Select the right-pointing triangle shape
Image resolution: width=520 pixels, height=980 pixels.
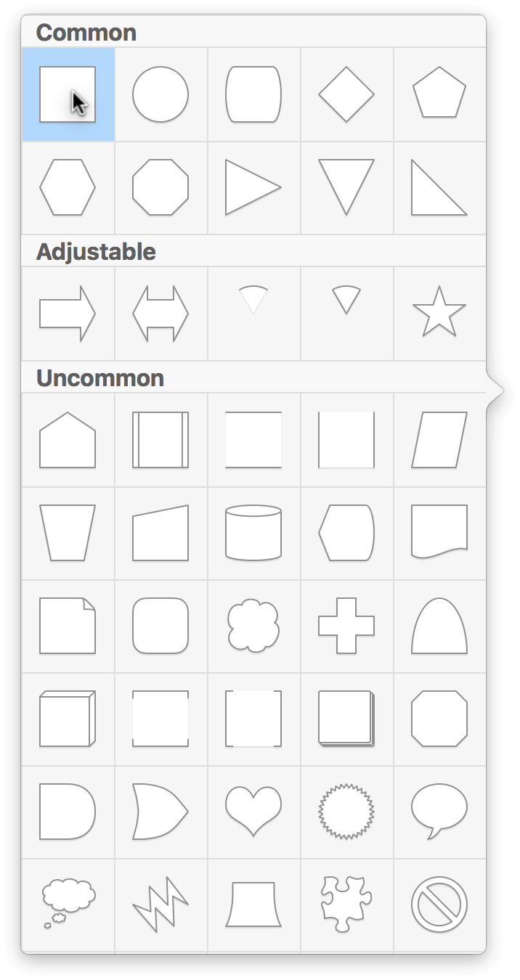tap(253, 187)
